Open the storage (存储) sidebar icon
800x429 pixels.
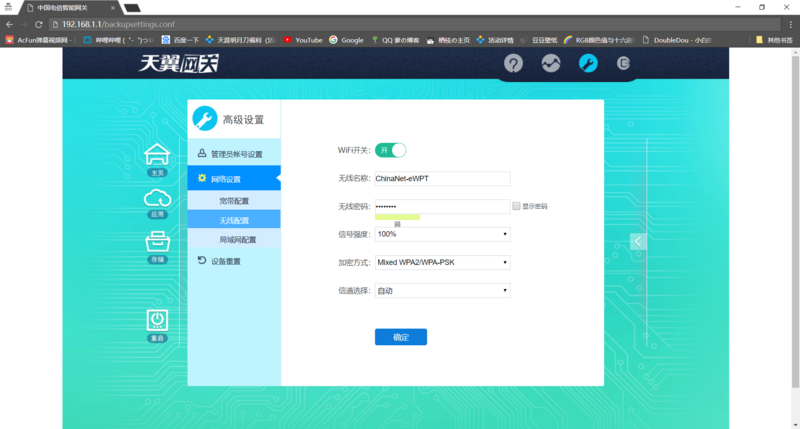click(x=157, y=243)
